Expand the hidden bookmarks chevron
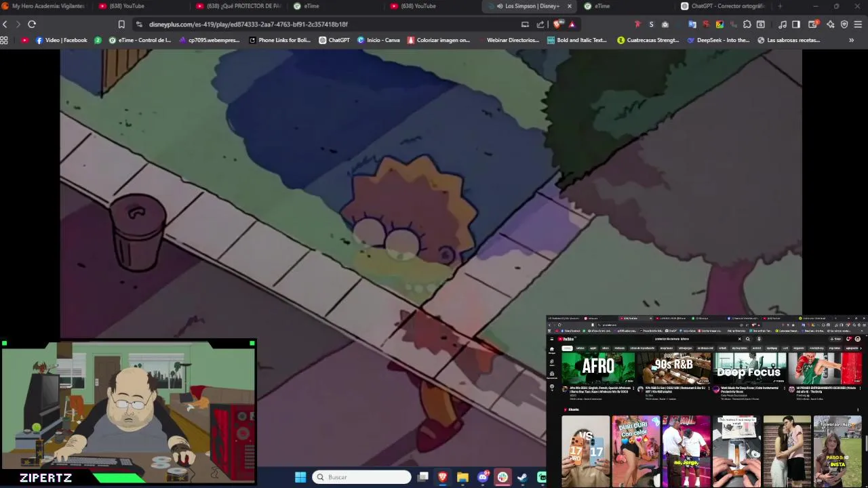 852,41
